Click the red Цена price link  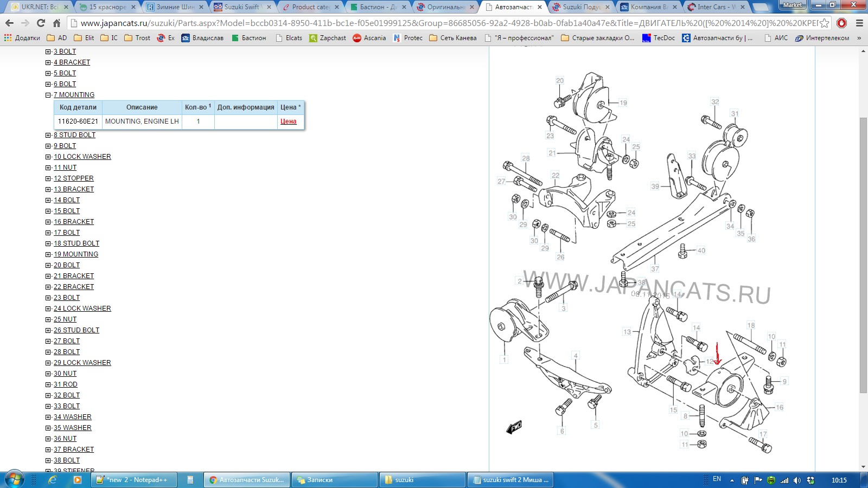click(288, 121)
